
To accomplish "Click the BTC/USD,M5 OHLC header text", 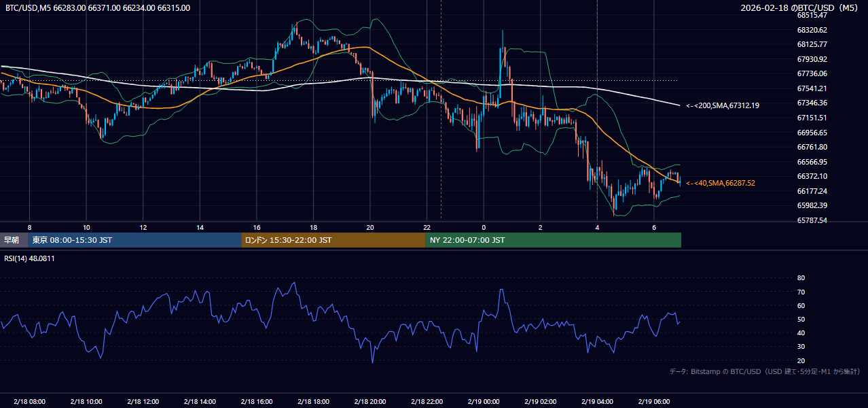I will tap(98, 8).
